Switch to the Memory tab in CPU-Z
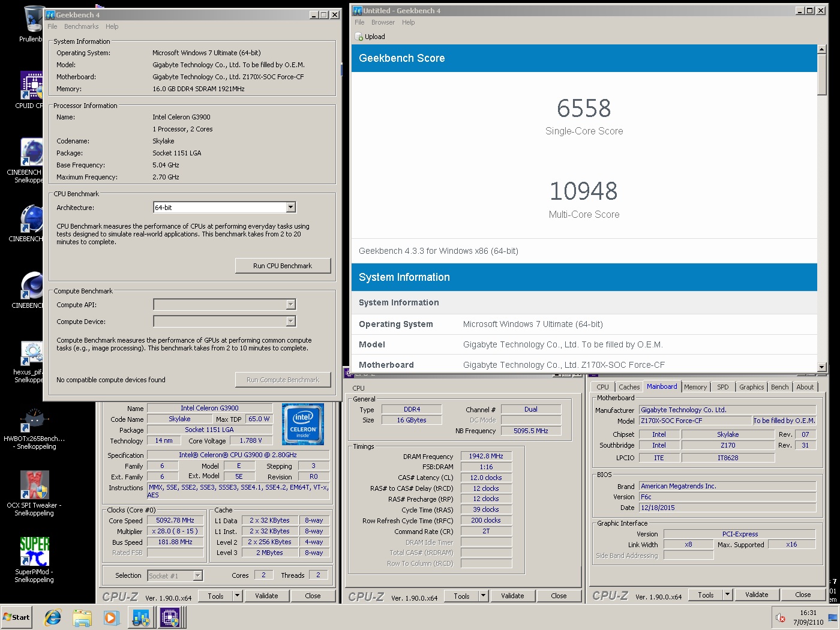 tap(695, 387)
